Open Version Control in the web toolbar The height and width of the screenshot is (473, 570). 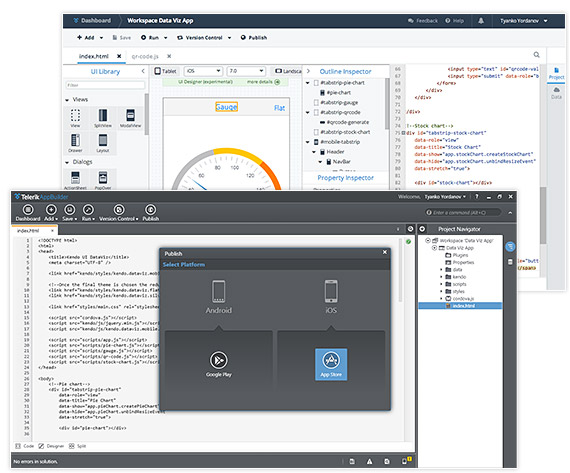[x=204, y=37]
